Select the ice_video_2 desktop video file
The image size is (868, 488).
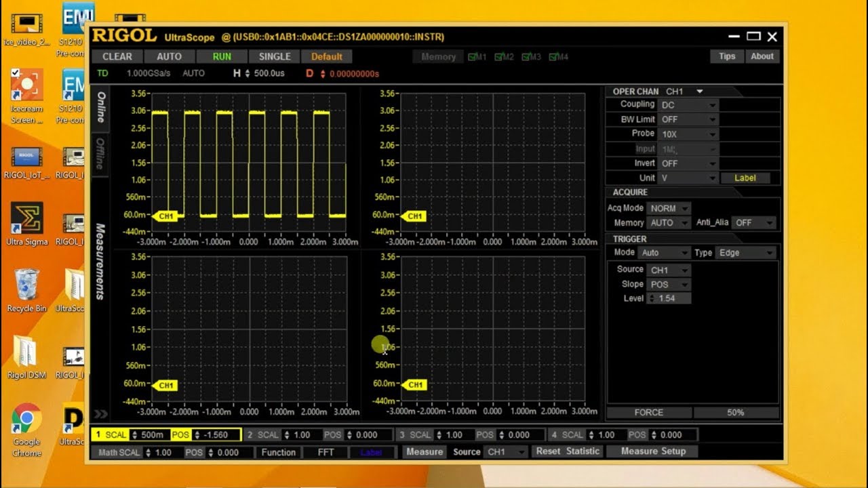[x=27, y=29]
